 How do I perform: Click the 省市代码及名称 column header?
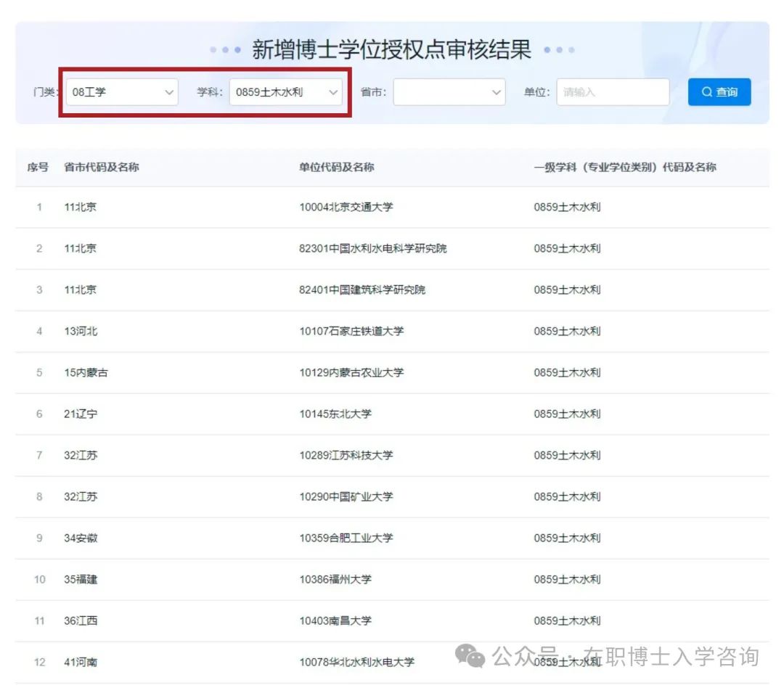coord(102,167)
